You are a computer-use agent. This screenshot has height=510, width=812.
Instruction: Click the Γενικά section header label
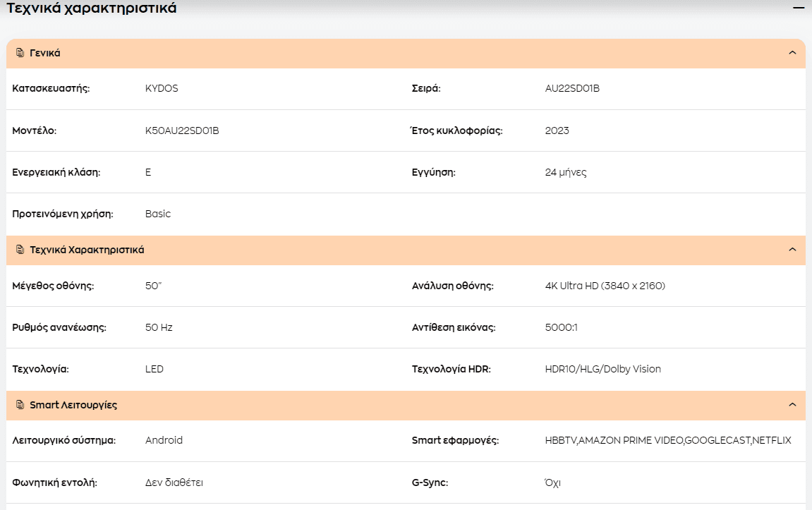coord(45,53)
